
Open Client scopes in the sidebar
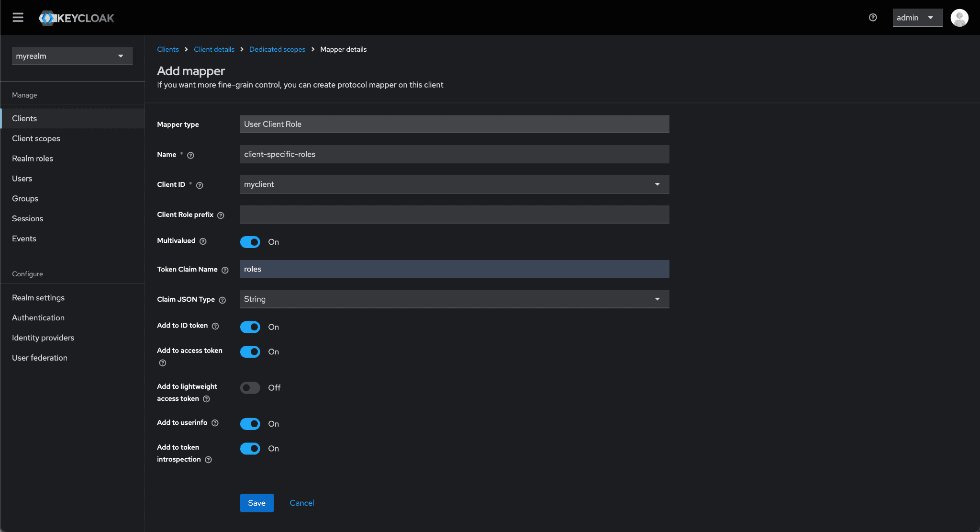coord(36,138)
